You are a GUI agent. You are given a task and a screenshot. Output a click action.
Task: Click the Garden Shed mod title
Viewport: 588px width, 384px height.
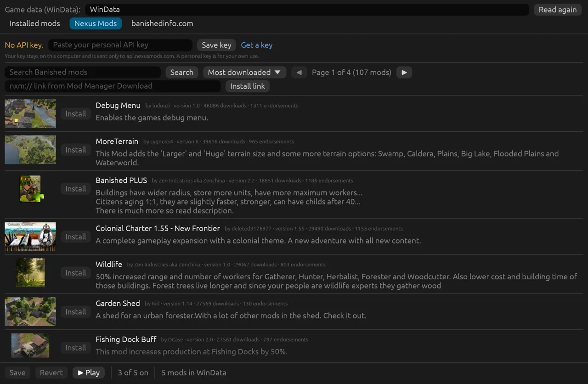coord(118,303)
